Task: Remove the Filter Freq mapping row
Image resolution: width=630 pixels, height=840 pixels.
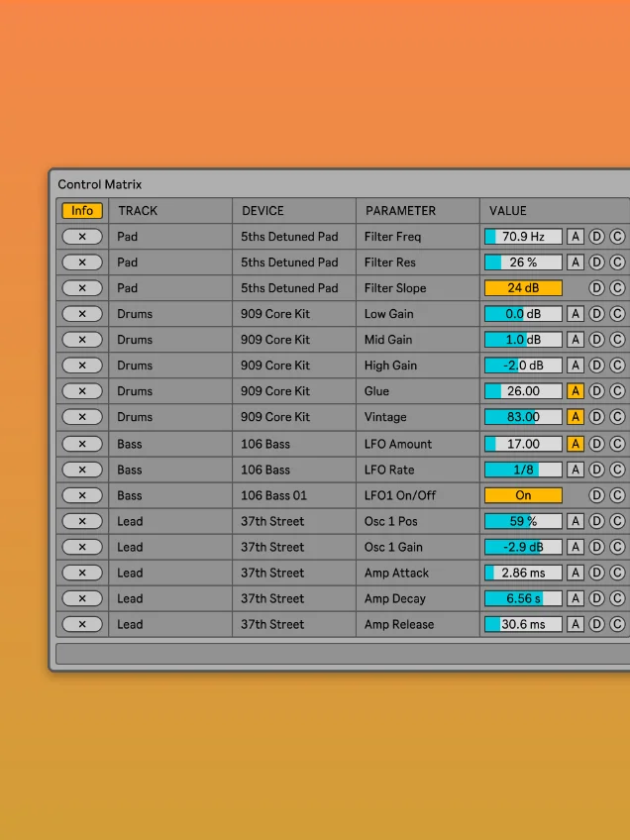Action: tap(82, 236)
